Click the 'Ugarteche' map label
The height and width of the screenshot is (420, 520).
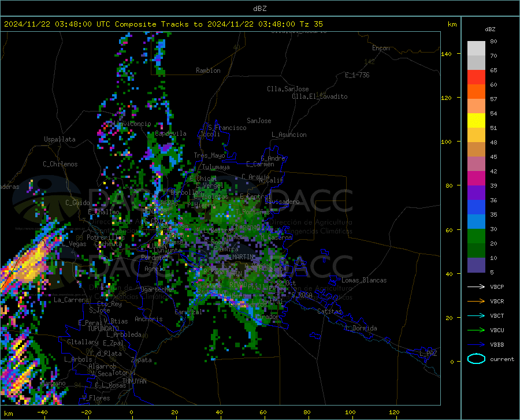pyautogui.click(x=156, y=289)
